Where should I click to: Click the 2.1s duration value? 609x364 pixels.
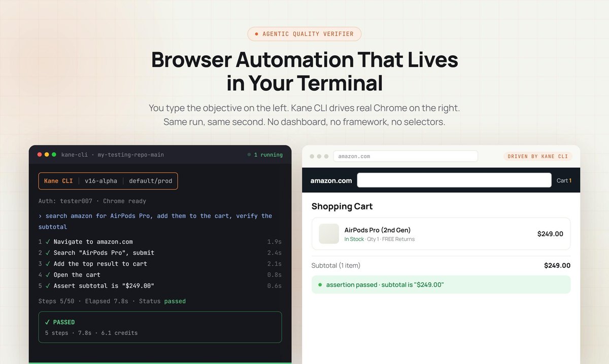click(275, 264)
